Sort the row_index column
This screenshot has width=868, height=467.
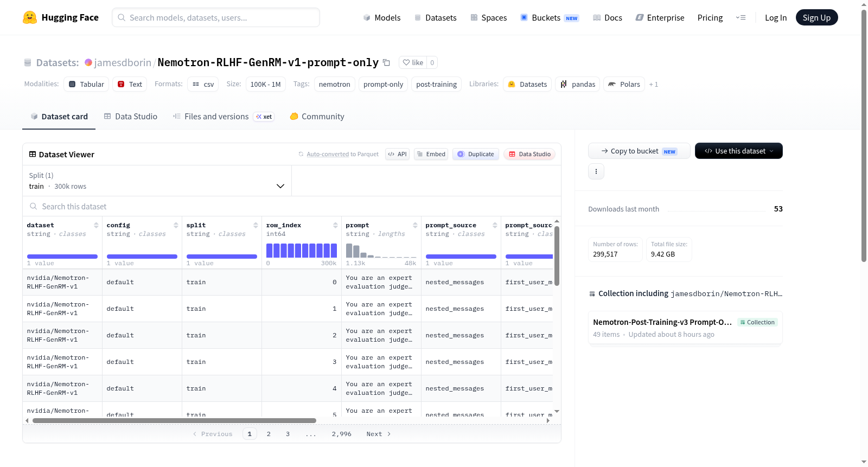[x=335, y=225]
